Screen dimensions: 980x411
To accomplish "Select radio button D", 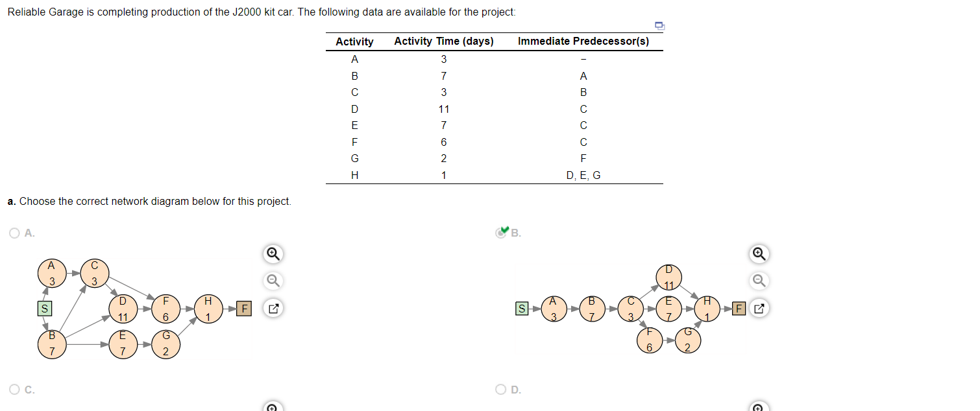I will click(500, 390).
